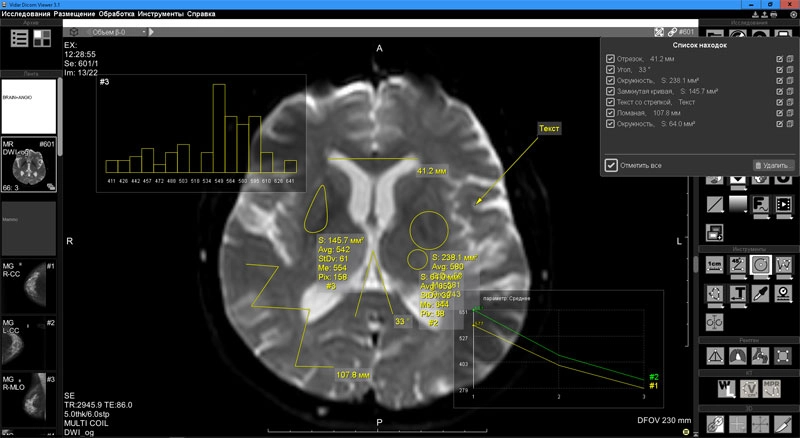Uncheck the Замкнутая кривая finding

[x=610, y=92]
